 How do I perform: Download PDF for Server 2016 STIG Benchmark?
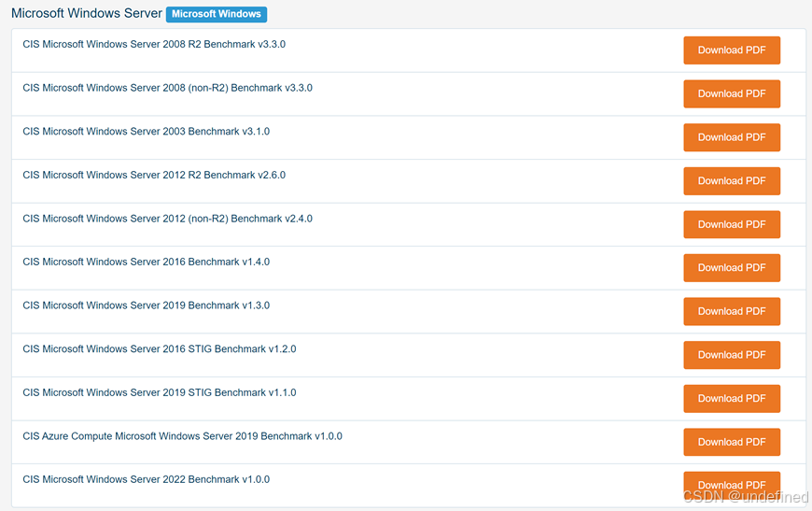coord(732,355)
